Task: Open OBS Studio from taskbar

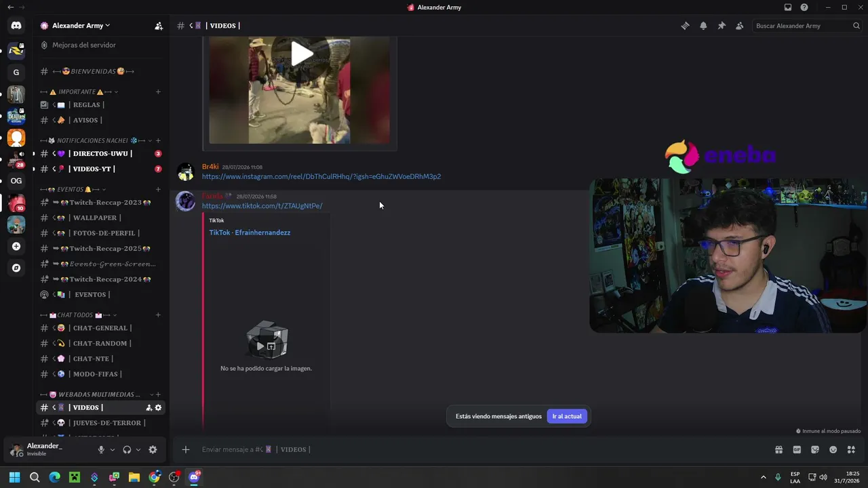Action: (x=174, y=477)
